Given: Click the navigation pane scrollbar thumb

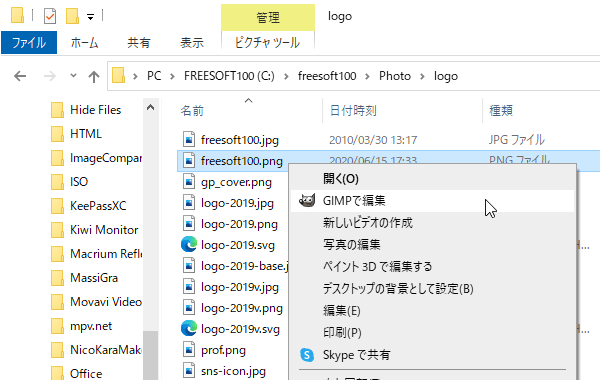Looking at the screenshot, I should [x=150, y=355].
